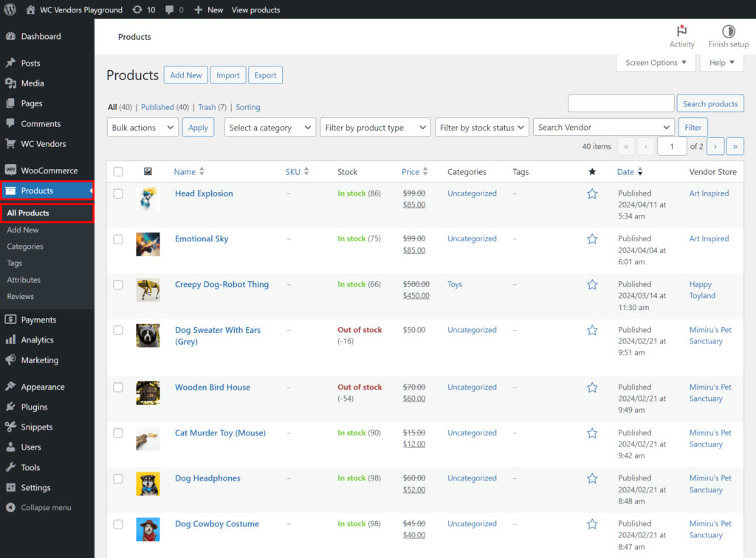This screenshot has height=558, width=756.
Task: Click the Import button
Action: (x=228, y=75)
